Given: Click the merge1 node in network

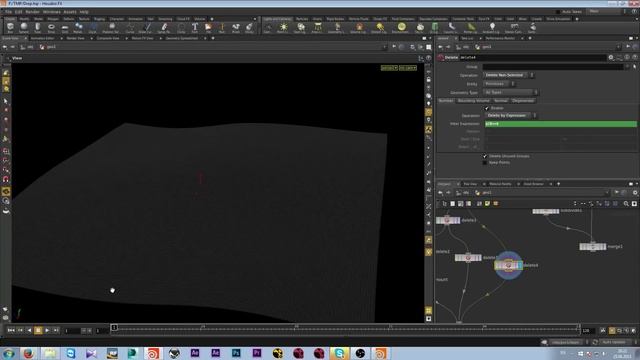Looking at the screenshot, I should tap(593, 247).
